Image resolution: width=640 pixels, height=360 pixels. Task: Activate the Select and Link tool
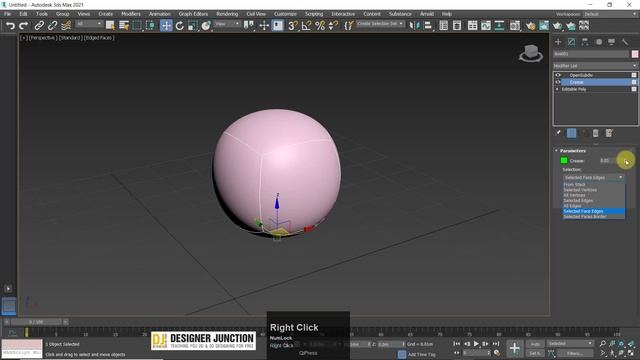pos(39,26)
